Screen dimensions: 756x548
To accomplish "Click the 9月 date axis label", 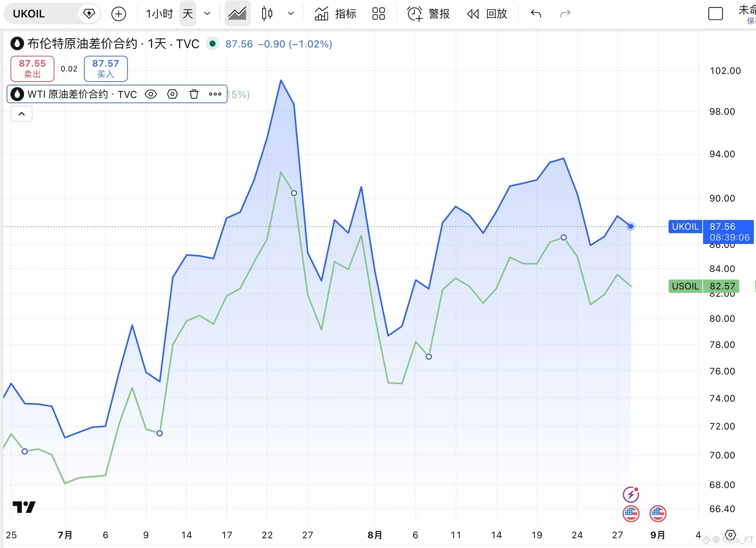I will (x=658, y=535).
